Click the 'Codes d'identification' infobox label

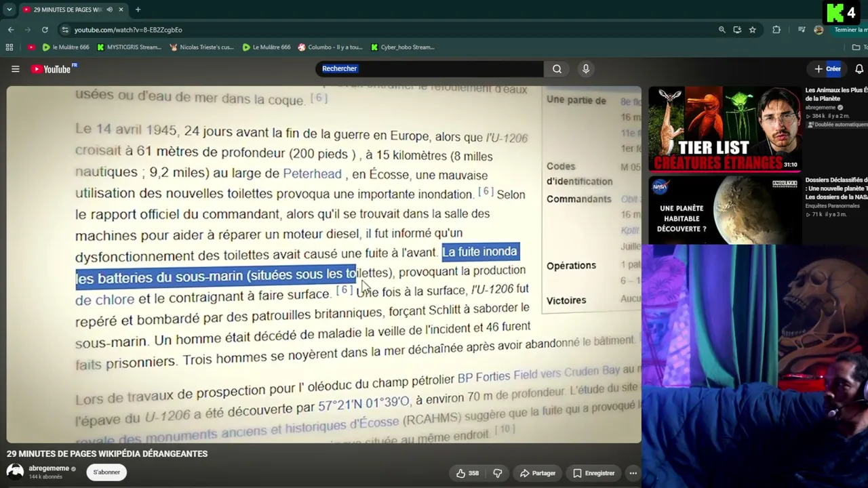[x=580, y=174]
